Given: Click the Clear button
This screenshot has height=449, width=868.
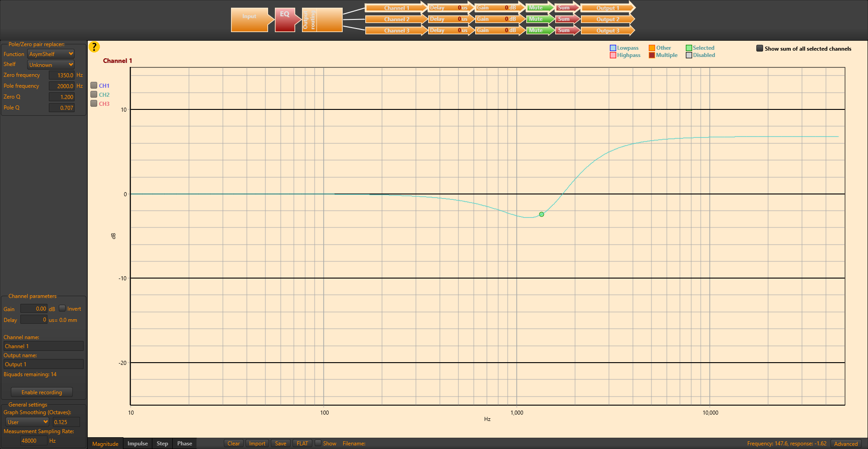Looking at the screenshot, I should tap(234, 443).
